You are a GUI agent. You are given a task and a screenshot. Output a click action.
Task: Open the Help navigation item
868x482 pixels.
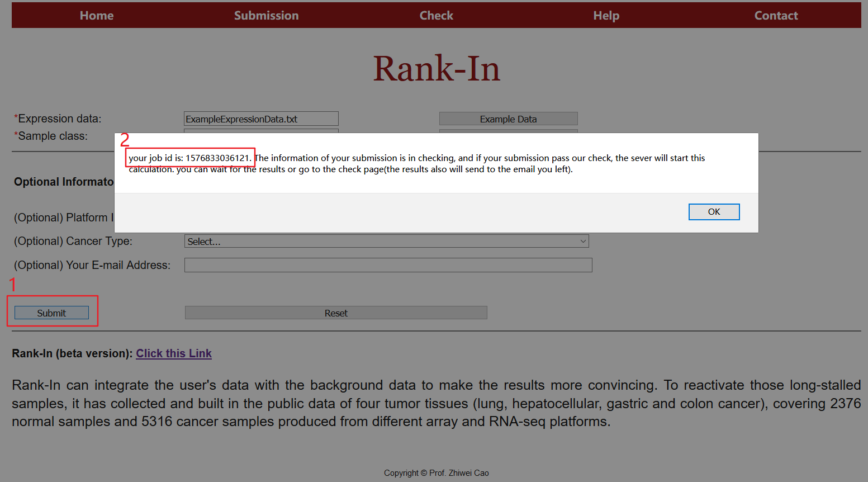coord(606,16)
